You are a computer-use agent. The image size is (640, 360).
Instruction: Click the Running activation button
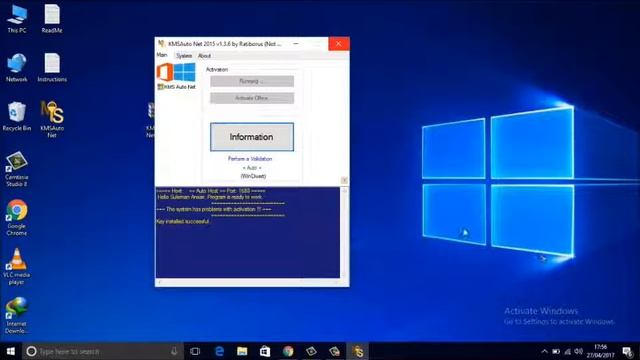click(252, 81)
